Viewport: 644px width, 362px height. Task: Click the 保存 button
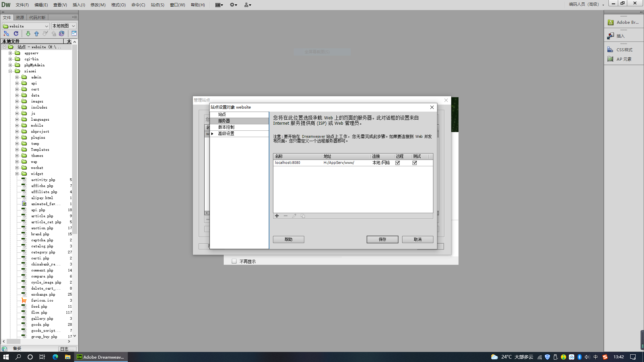pos(382,239)
